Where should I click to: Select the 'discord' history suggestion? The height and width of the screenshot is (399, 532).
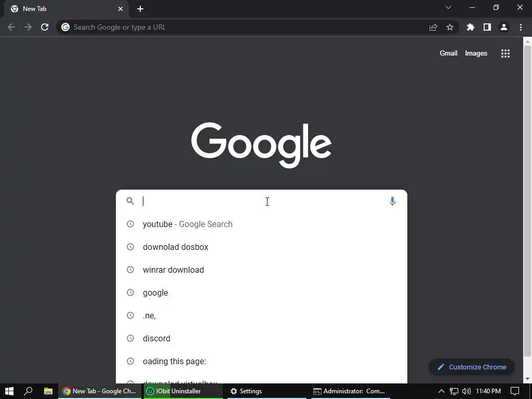(261, 338)
